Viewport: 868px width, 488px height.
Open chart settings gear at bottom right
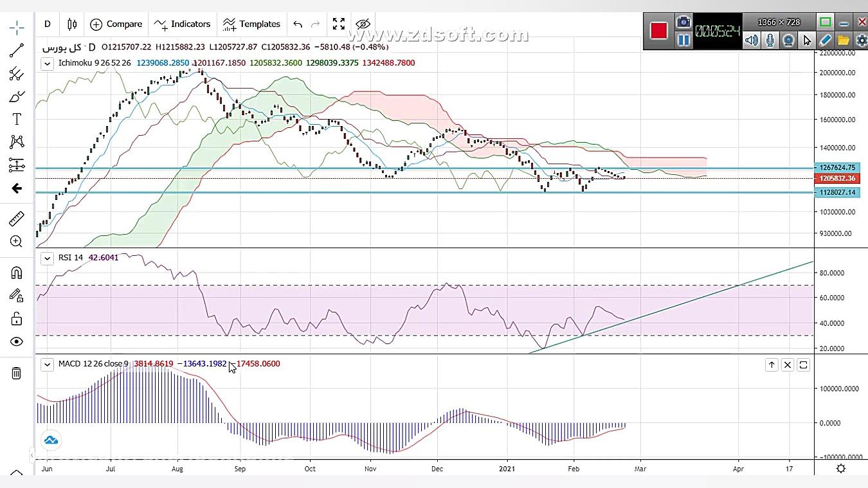(x=841, y=469)
